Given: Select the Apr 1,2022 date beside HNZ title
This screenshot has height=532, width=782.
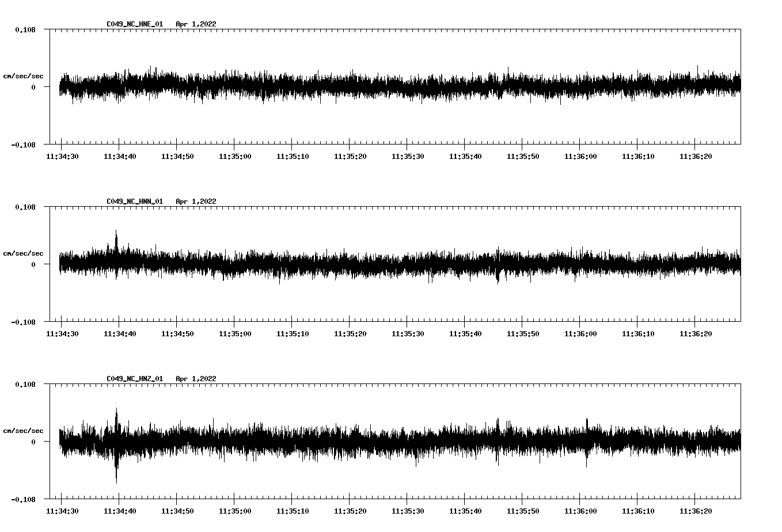Looking at the screenshot, I should (x=196, y=379).
